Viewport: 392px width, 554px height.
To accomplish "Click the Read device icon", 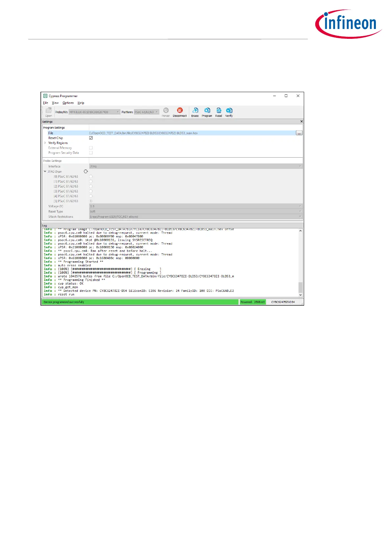I will [x=219, y=112].
